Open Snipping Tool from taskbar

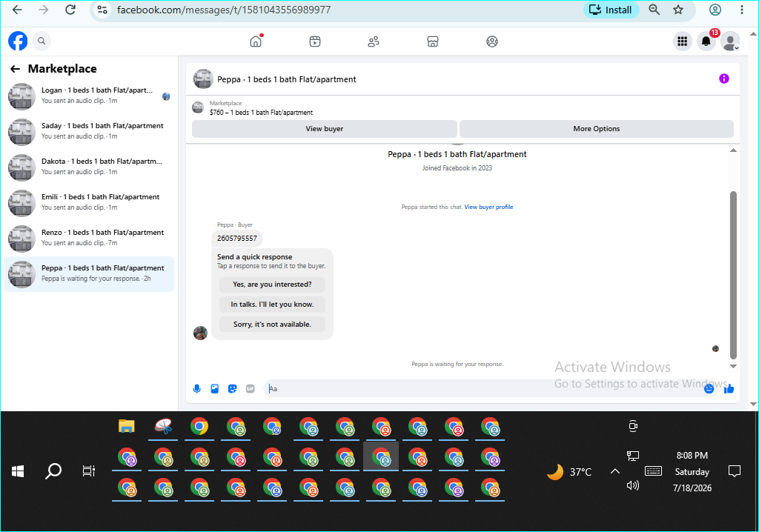pyautogui.click(x=163, y=426)
